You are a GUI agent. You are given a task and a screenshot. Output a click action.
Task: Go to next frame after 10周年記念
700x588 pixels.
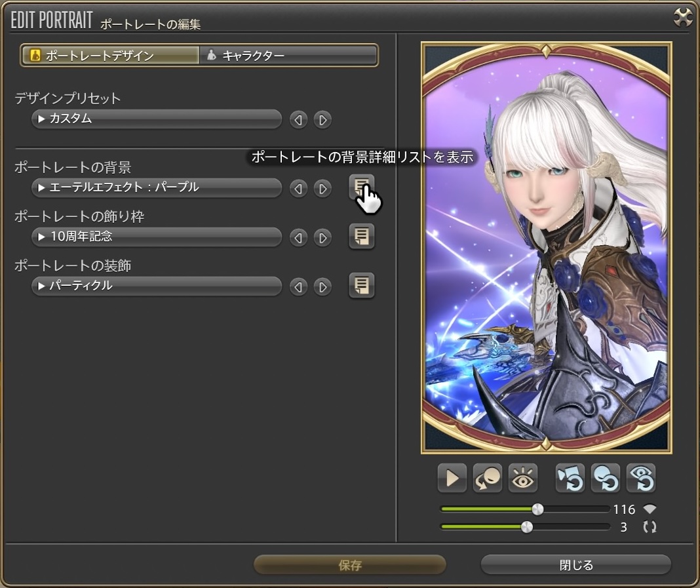pyautogui.click(x=322, y=237)
